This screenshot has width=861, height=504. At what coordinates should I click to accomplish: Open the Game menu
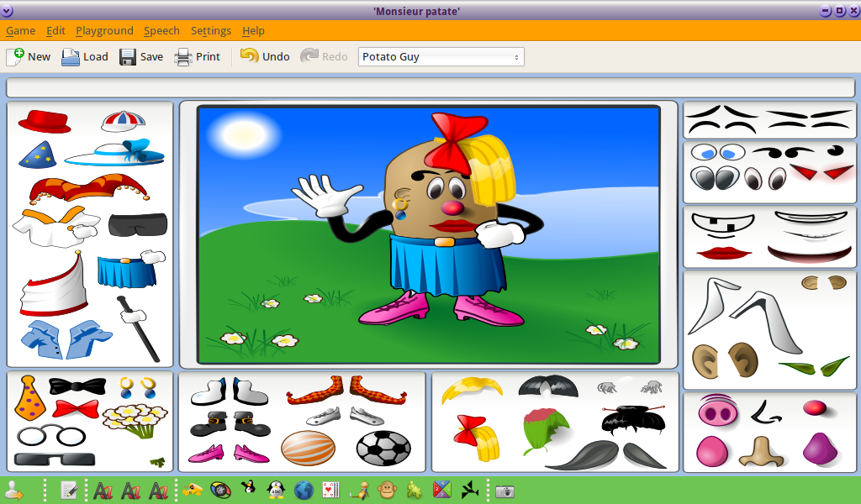pyautogui.click(x=20, y=31)
